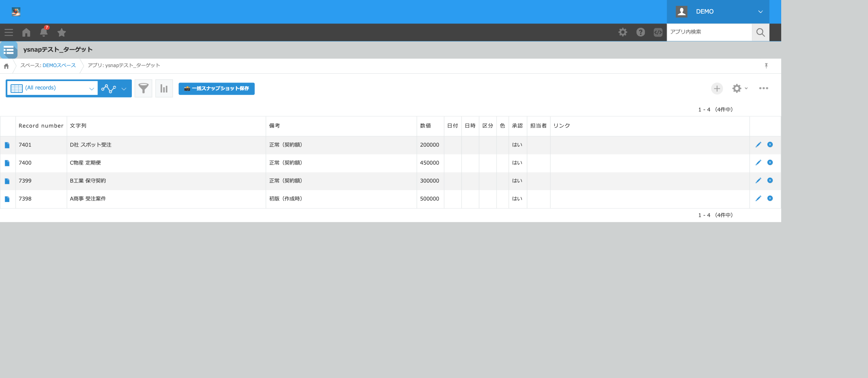This screenshot has width=868, height=378.
Task: Edit record 7401 with pencil icon
Action: click(758, 144)
